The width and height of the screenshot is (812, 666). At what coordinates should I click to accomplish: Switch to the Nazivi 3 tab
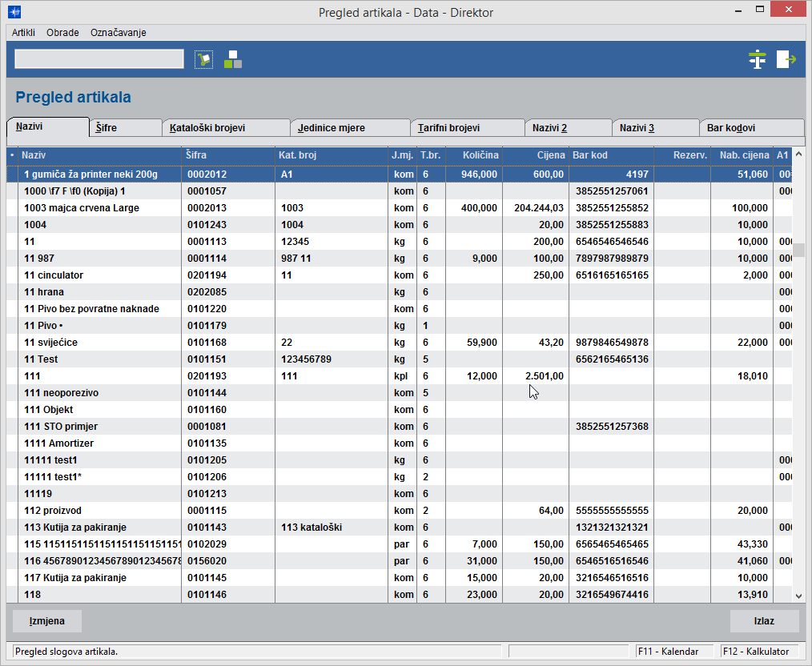656,128
